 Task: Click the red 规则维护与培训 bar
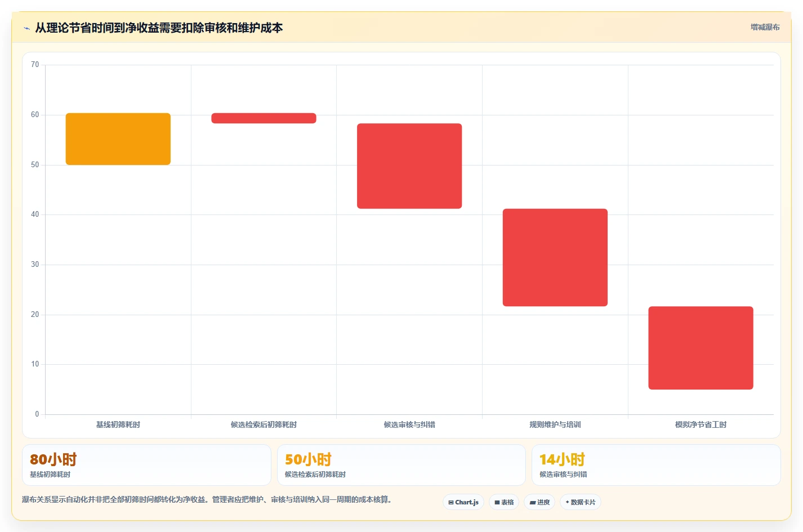(x=555, y=258)
